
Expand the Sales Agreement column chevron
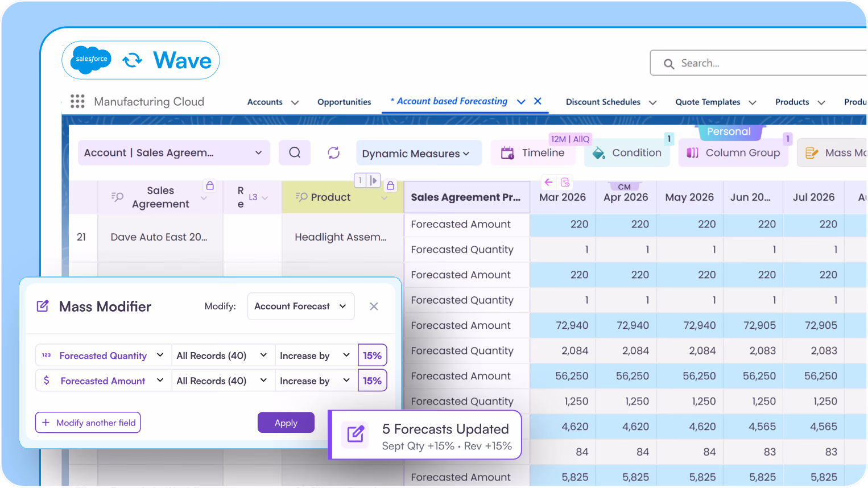point(204,198)
